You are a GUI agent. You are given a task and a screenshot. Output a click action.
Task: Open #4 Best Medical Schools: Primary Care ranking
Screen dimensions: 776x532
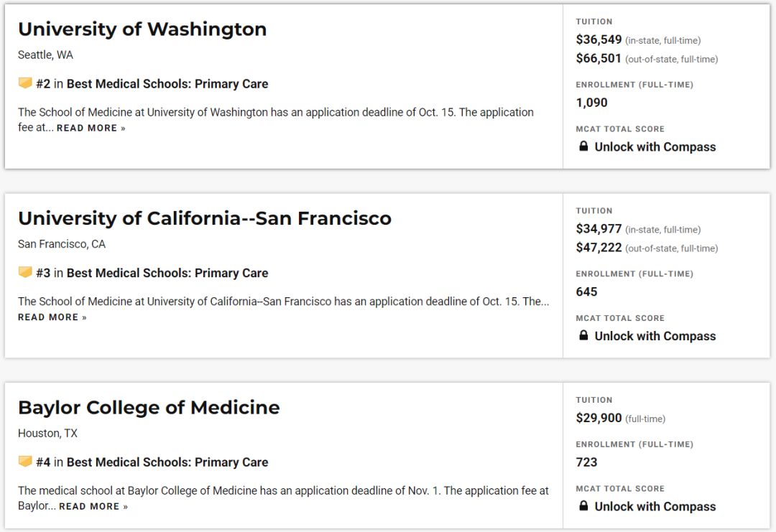click(167, 462)
